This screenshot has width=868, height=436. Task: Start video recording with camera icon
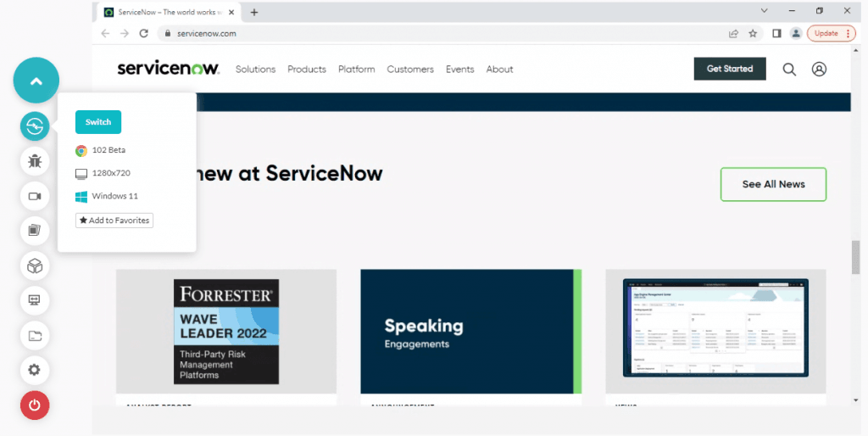(35, 196)
